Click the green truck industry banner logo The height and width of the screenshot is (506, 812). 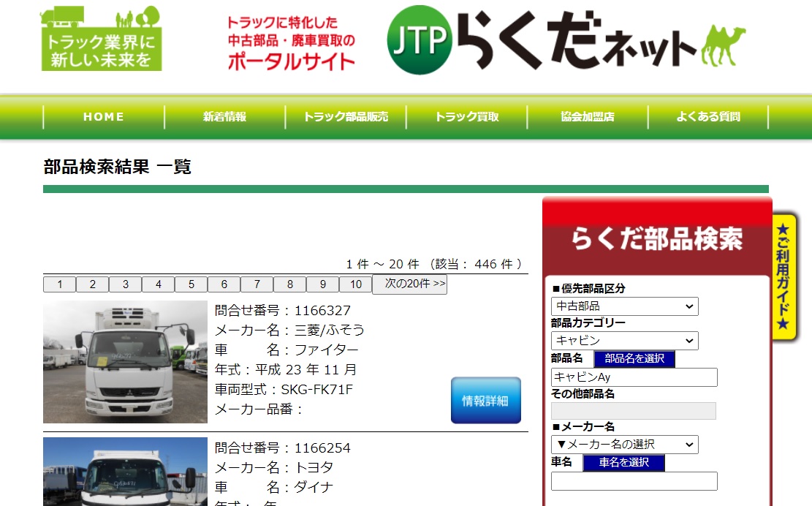101,39
